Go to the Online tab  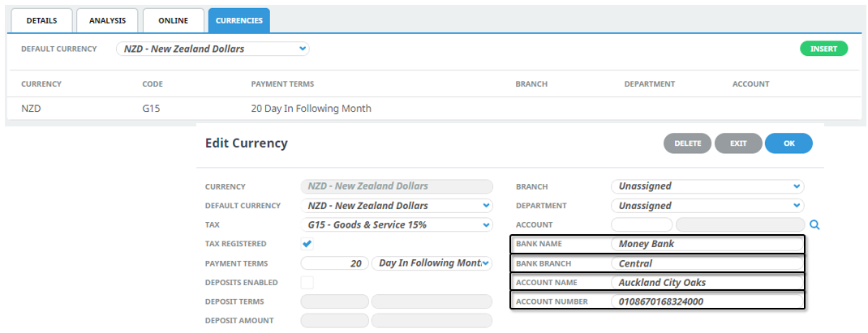coord(172,20)
